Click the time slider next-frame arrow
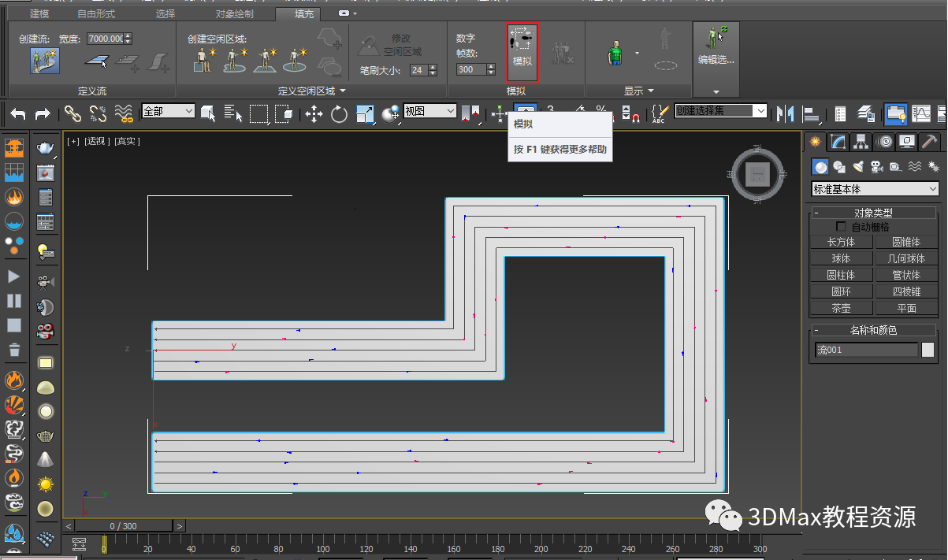Viewport: 948px width, 560px height. click(x=180, y=526)
